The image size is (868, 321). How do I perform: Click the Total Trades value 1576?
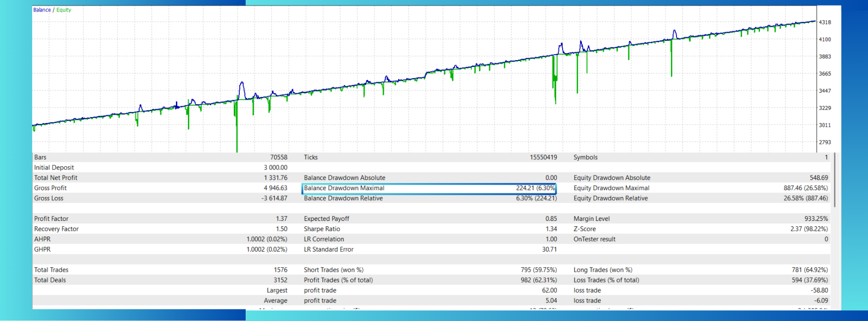tap(281, 270)
